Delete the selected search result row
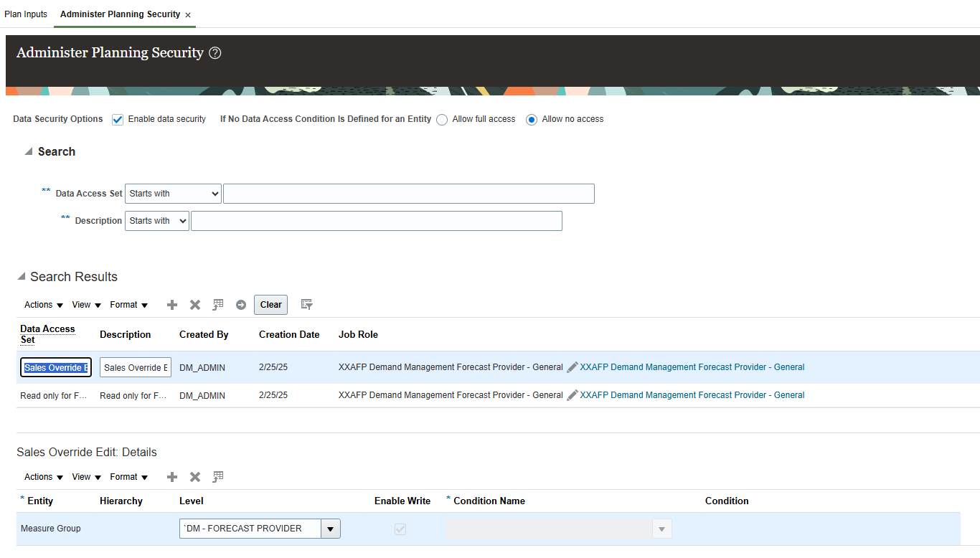The width and height of the screenshot is (980, 558). (x=194, y=305)
